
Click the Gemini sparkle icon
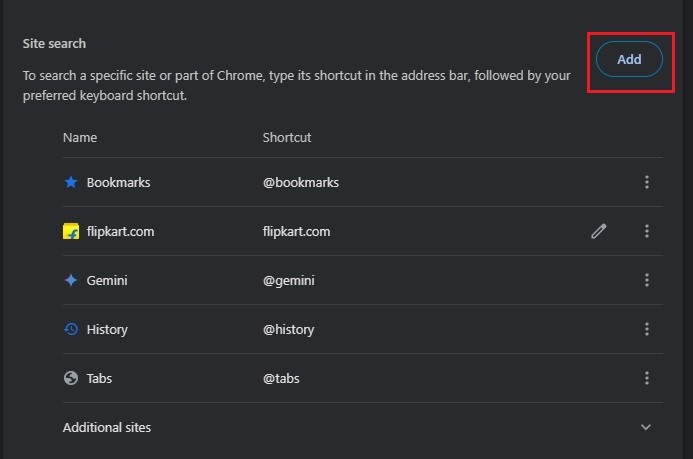point(71,280)
